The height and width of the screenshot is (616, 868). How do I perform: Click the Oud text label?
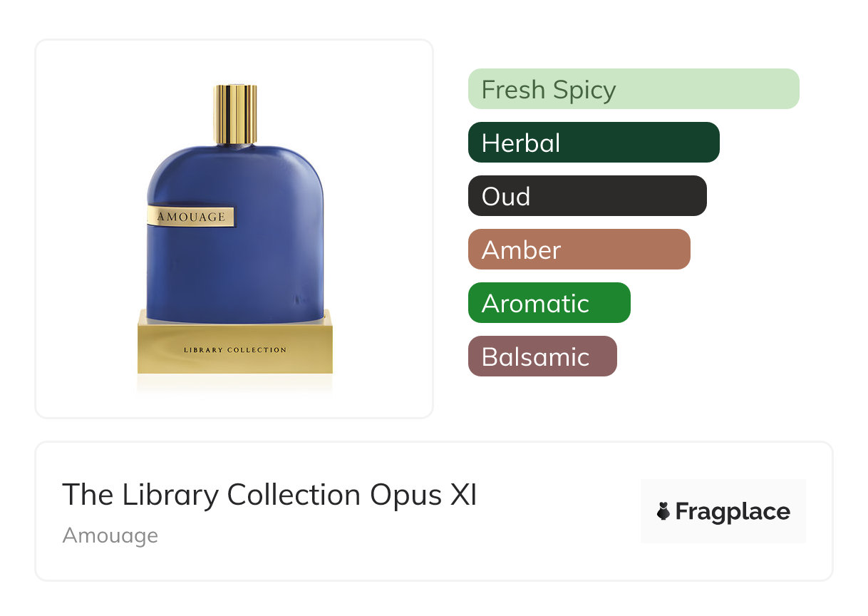pyautogui.click(x=506, y=197)
